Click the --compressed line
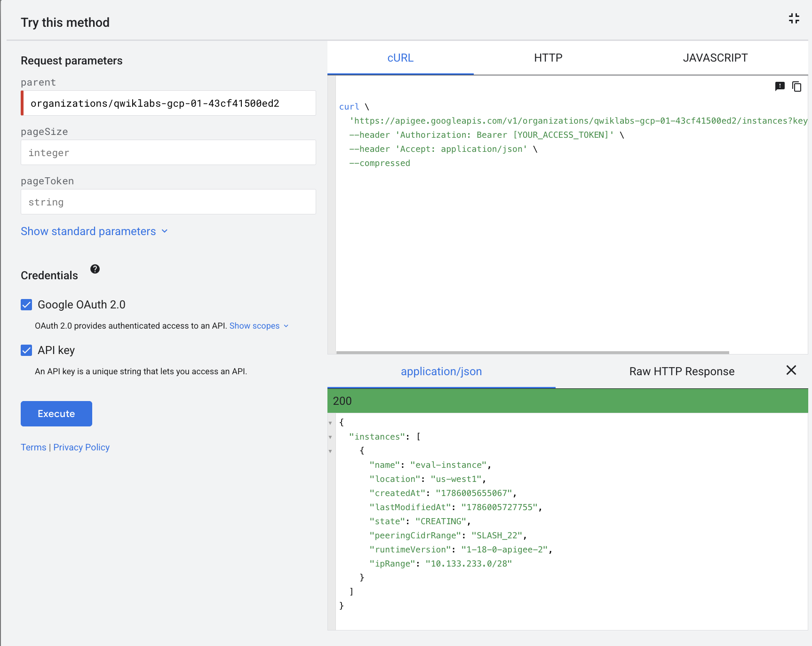 [380, 163]
